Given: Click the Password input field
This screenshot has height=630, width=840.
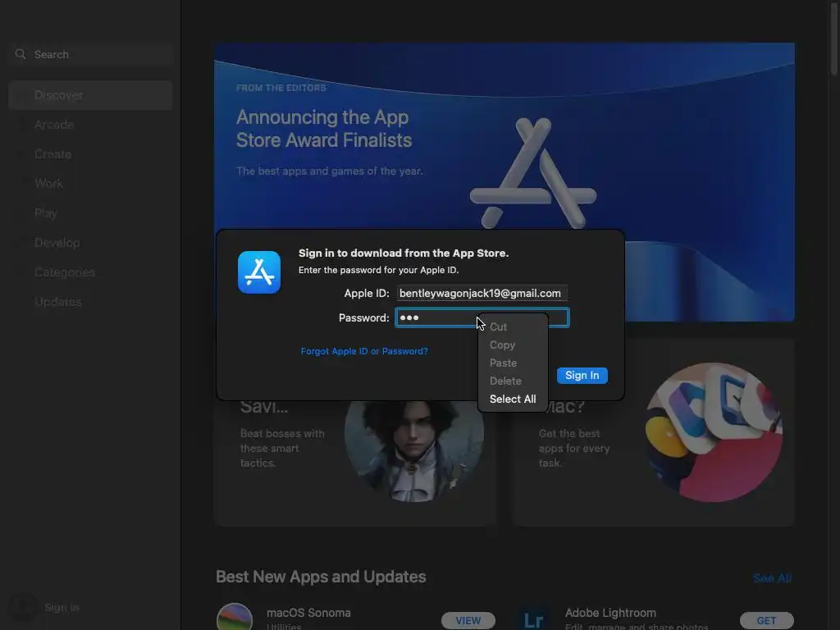Looking at the screenshot, I should (x=482, y=317).
